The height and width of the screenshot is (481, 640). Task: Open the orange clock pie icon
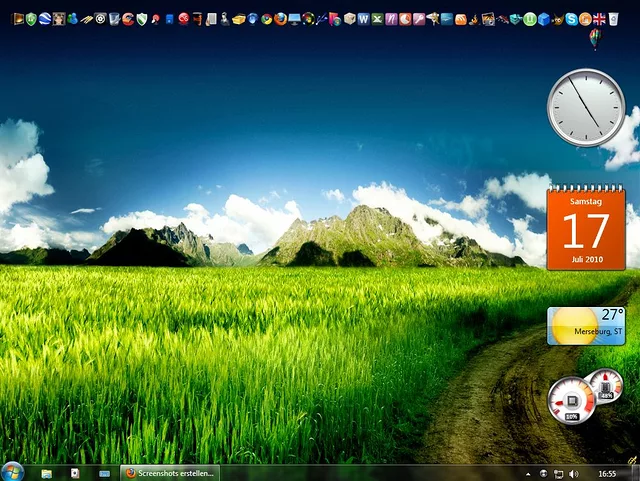(405, 19)
